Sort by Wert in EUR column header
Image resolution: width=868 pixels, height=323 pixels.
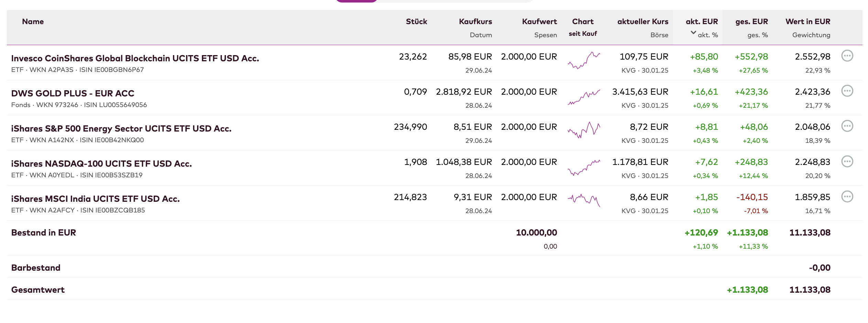(807, 21)
